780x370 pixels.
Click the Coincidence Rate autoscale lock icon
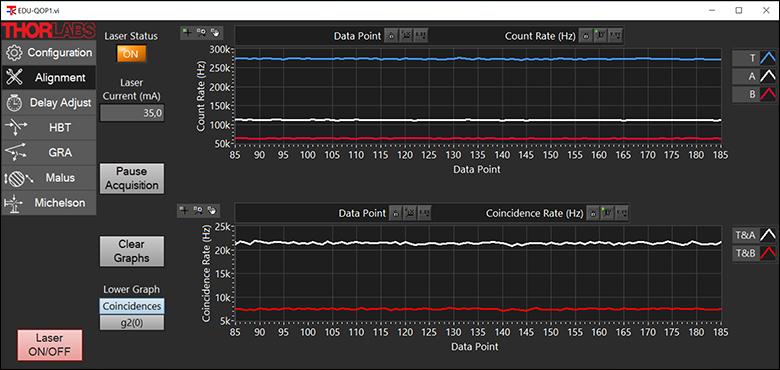(592, 213)
